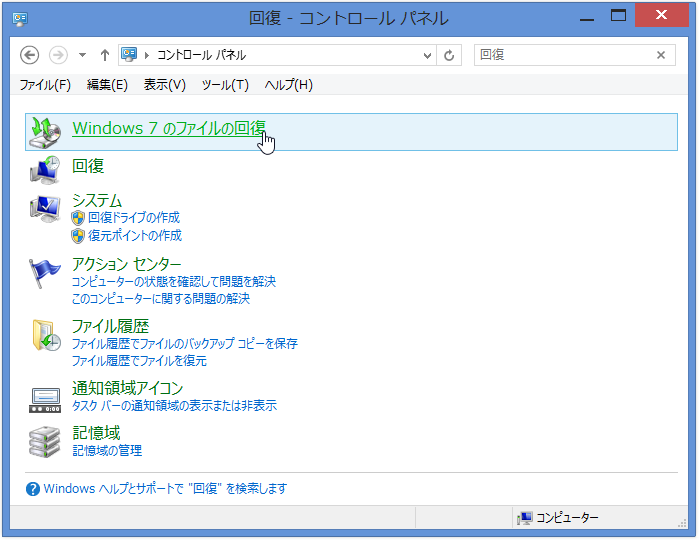
Task: Click コンピューター in the status bar
Action: click(567, 518)
